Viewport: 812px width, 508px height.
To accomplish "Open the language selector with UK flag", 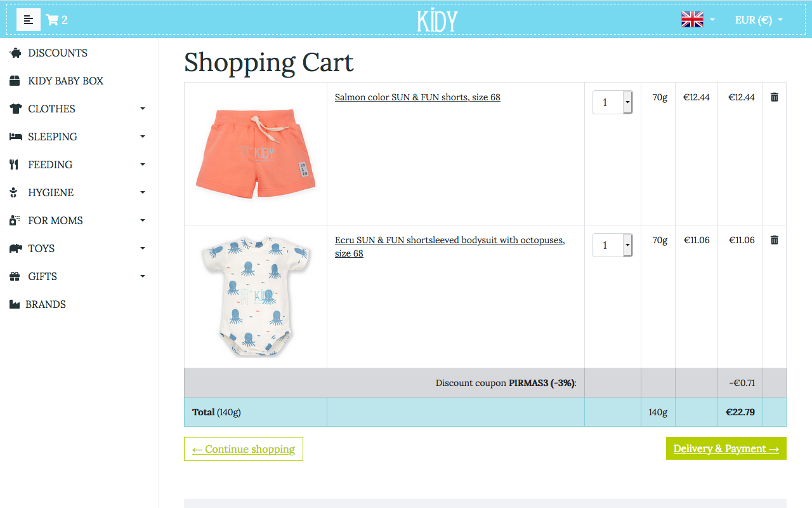I will tap(691, 19).
